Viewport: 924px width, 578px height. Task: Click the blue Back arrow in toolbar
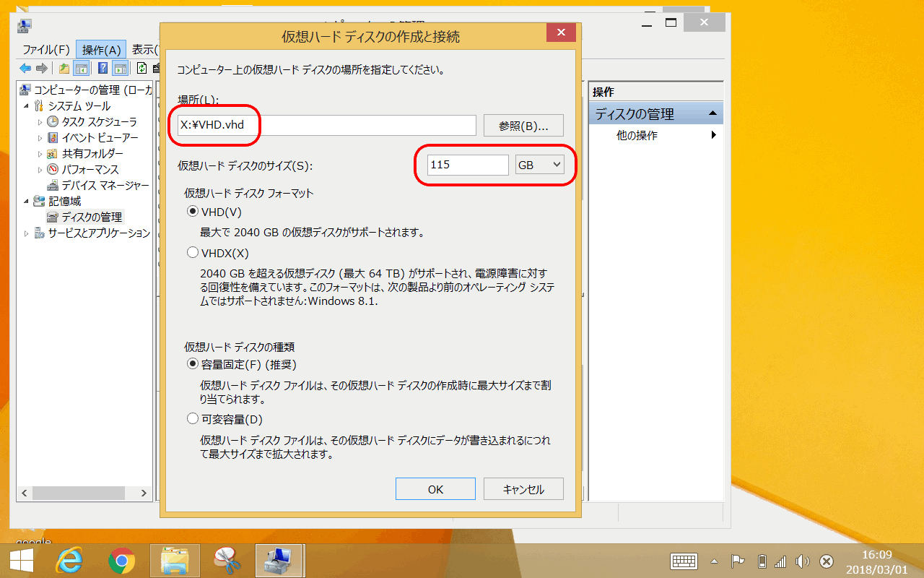point(25,69)
